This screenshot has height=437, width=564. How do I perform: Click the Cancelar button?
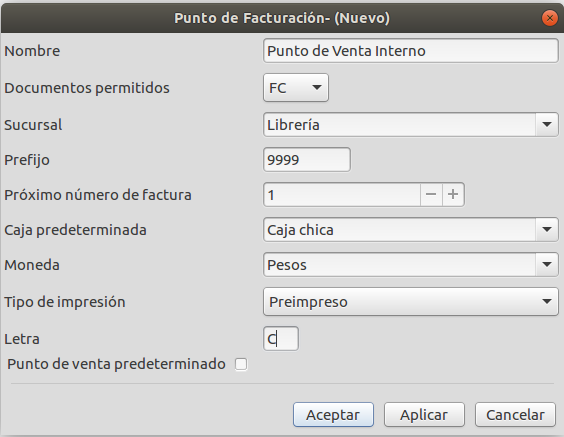(x=515, y=415)
